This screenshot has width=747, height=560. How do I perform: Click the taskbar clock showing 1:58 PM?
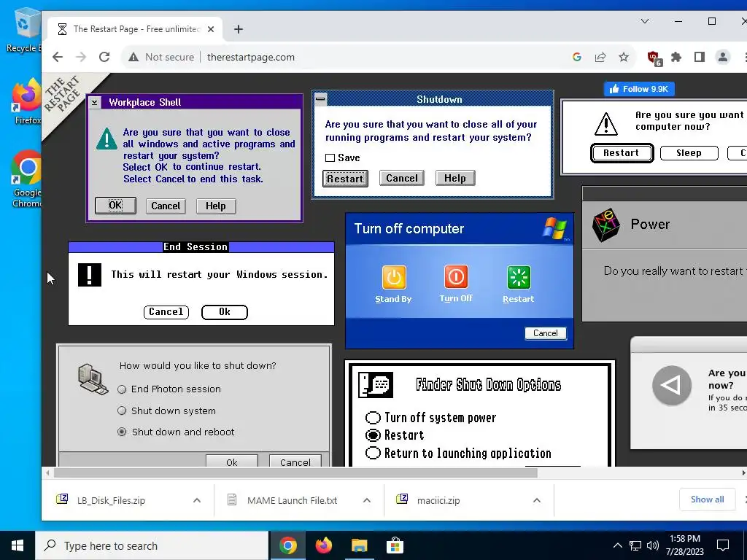[684, 545]
